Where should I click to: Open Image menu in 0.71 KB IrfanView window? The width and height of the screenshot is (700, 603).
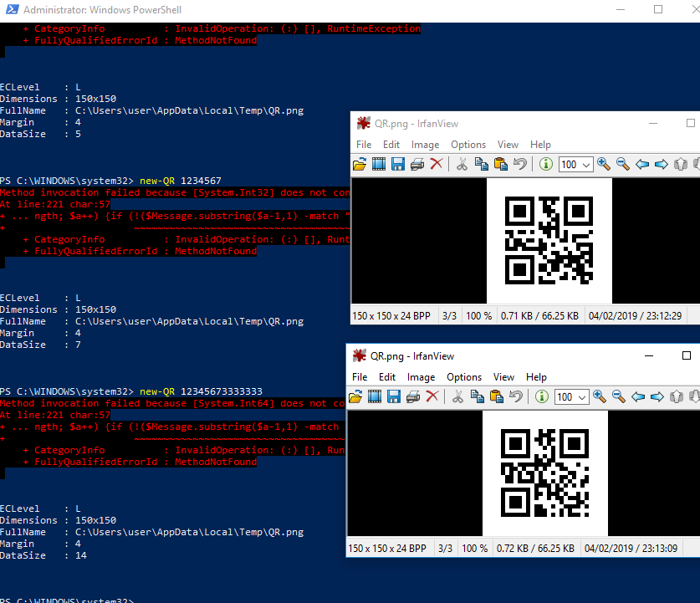(425, 145)
